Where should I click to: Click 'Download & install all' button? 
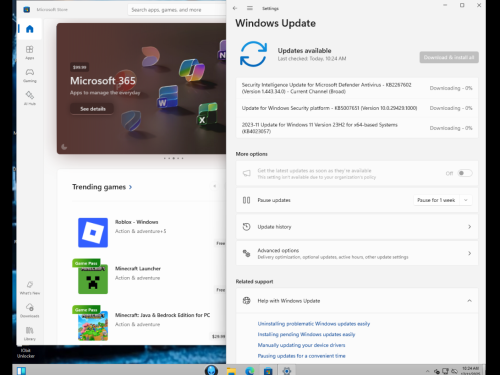point(449,57)
